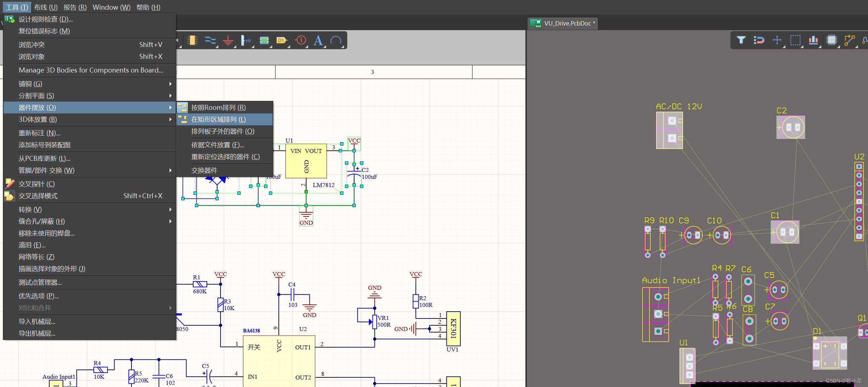Open the 工具 (T) menu
Viewport: 868px width, 387px height.
[17, 7]
